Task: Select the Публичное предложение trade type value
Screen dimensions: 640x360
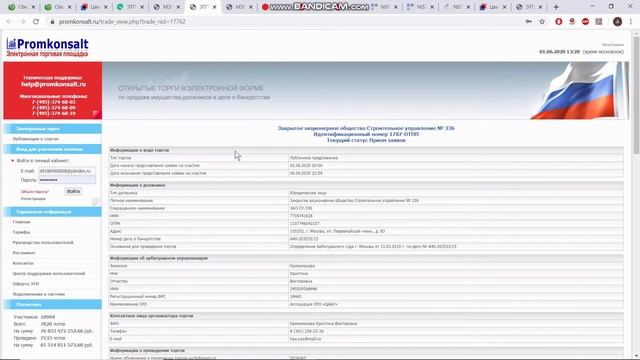Action: [x=313, y=158]
